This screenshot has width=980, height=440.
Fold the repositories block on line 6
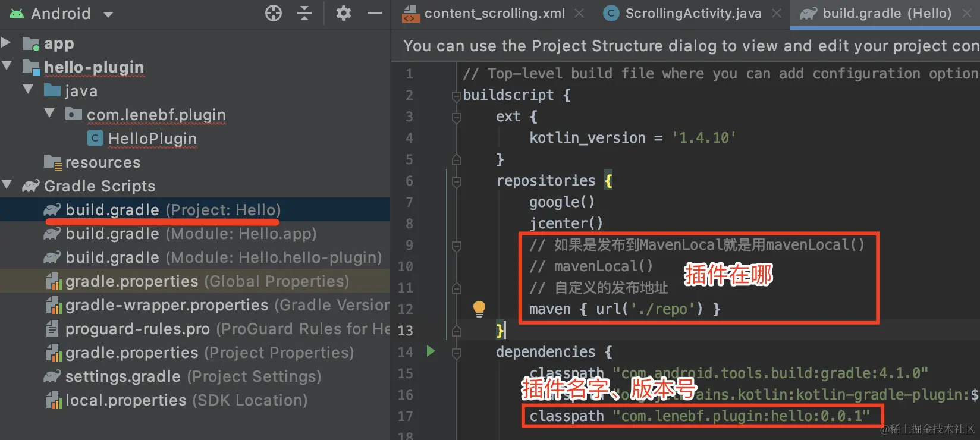[457, 181]
